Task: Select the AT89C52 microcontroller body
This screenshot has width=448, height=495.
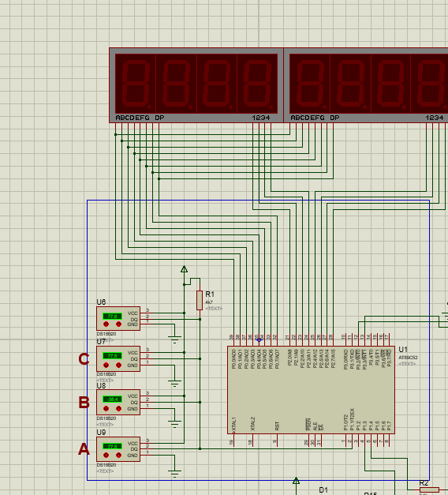Action: (311, 390)
